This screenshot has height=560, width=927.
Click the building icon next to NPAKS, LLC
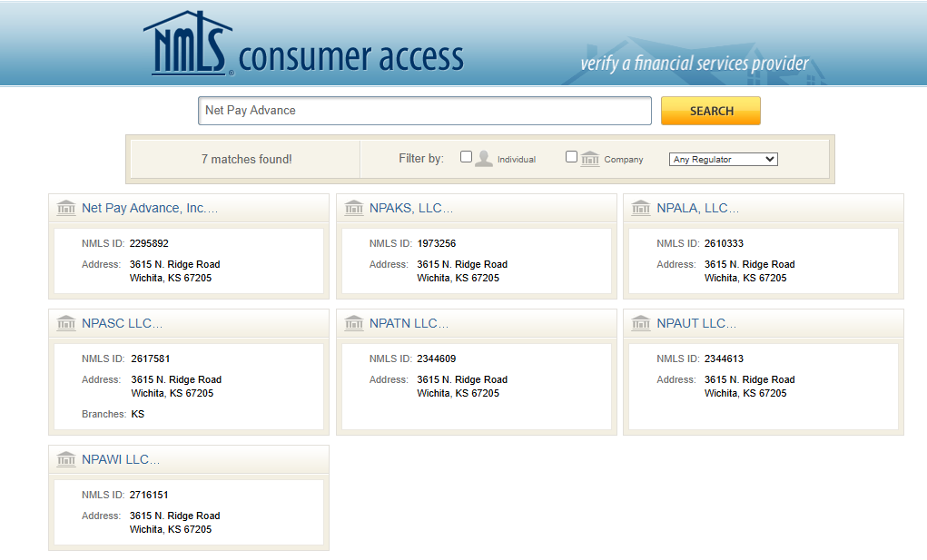pos(354,208)
